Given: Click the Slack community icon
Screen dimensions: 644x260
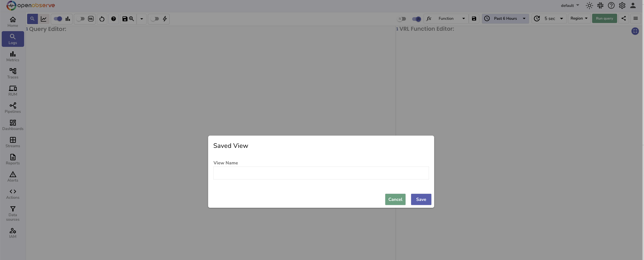Looking at the screenshot, I should click(x=600, y=6).
